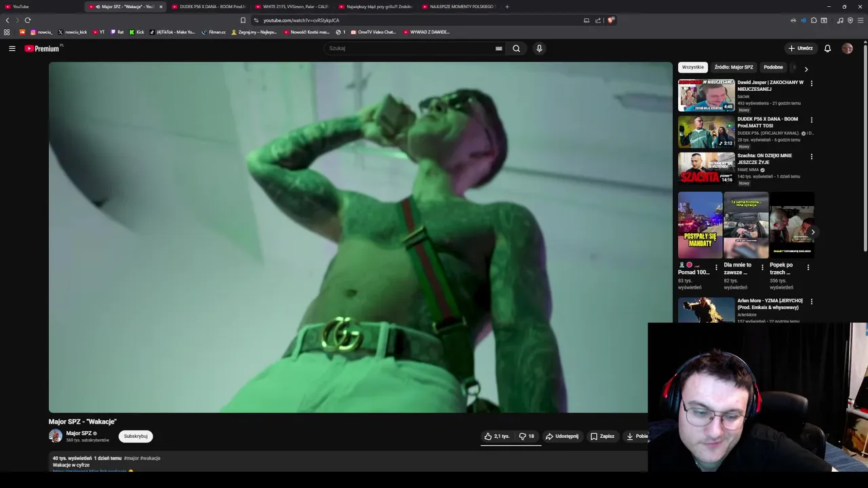This screenshot has width=868, height=488.
Task: Click the main video player
Action: (360, 237)
